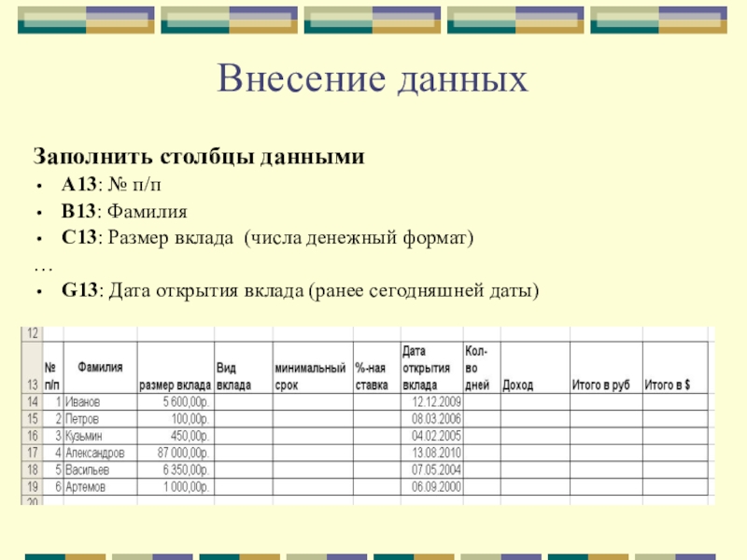Click the '%-ная ставка' header cell

click(377, 367)
